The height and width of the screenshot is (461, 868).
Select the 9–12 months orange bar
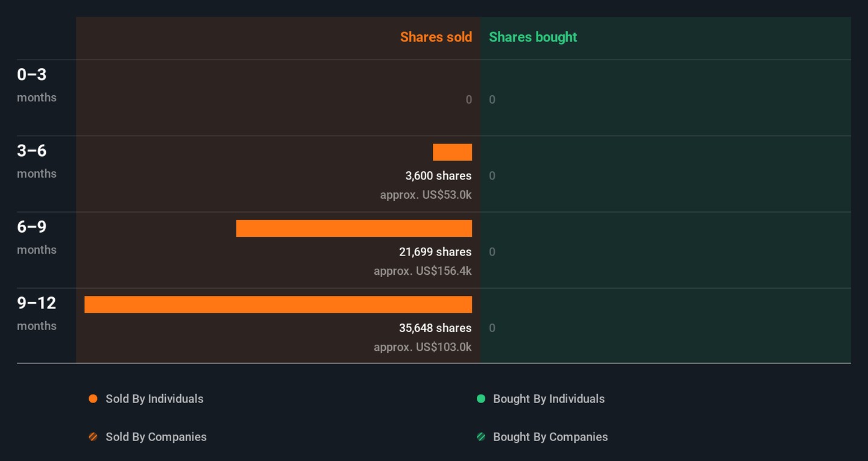tap(278, 304)
